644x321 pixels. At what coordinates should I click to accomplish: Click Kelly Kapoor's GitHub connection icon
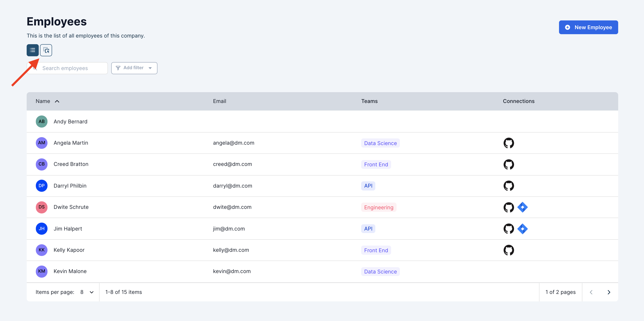coord(508,250)
